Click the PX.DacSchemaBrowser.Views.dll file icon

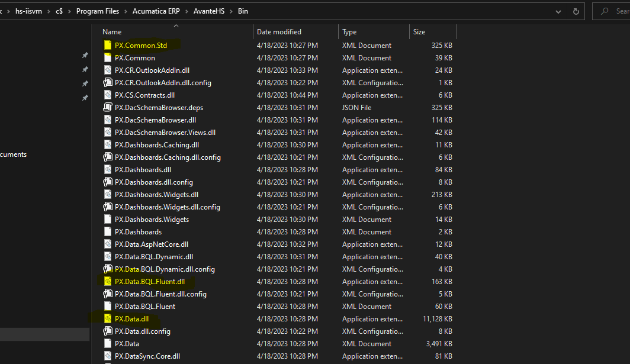coord(107,133)
